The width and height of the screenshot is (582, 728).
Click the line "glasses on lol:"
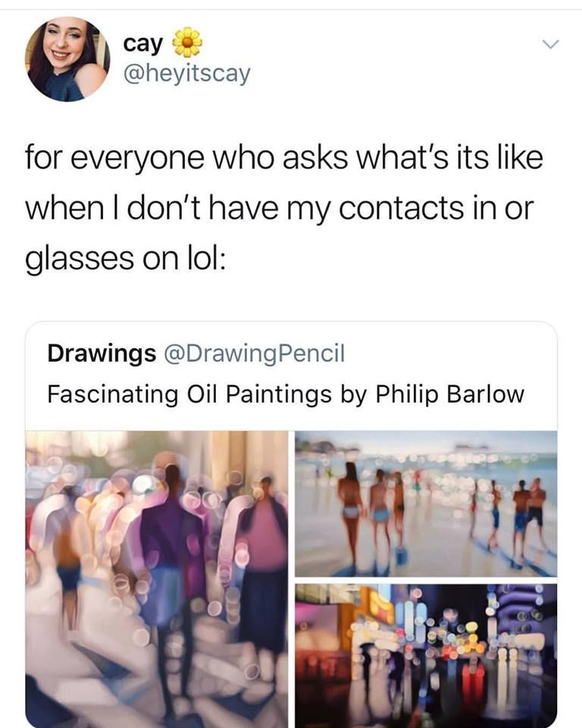(125, 258)
